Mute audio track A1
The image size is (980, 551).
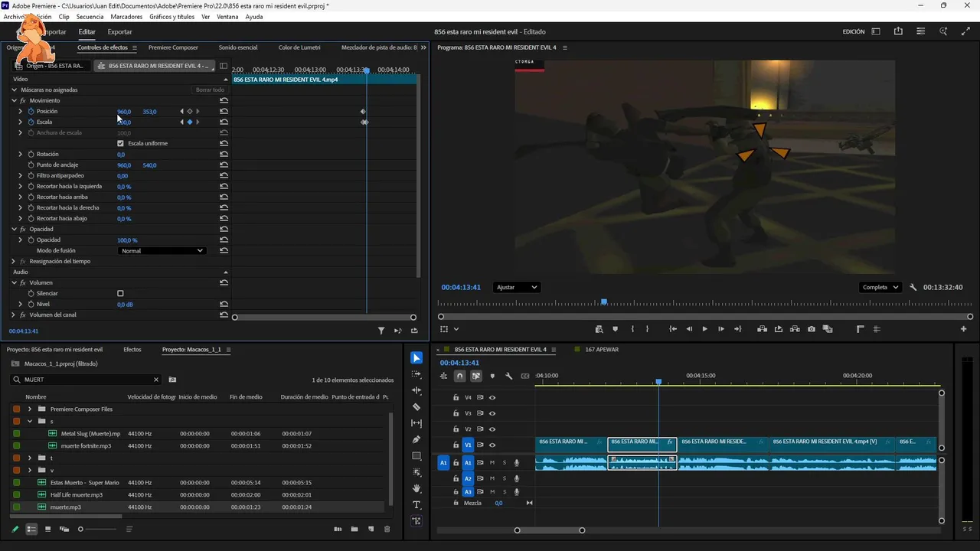(x=492, y=462)
